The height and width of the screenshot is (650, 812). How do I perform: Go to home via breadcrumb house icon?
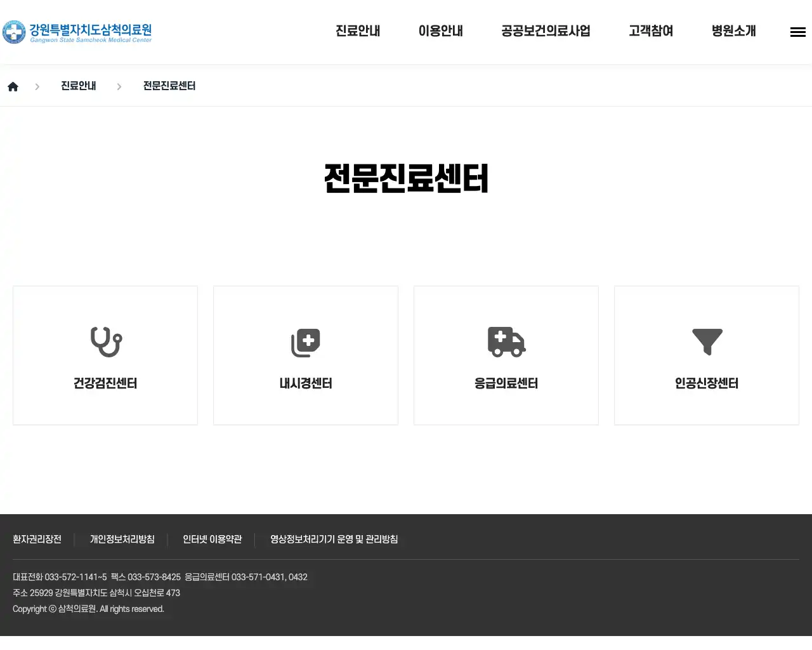[13, 86]
